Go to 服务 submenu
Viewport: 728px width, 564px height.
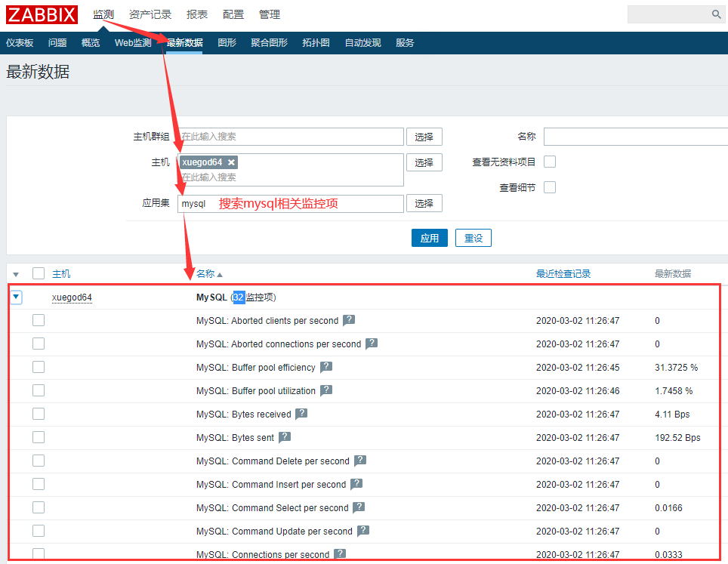pyautogui.click(x=405, y=43)
